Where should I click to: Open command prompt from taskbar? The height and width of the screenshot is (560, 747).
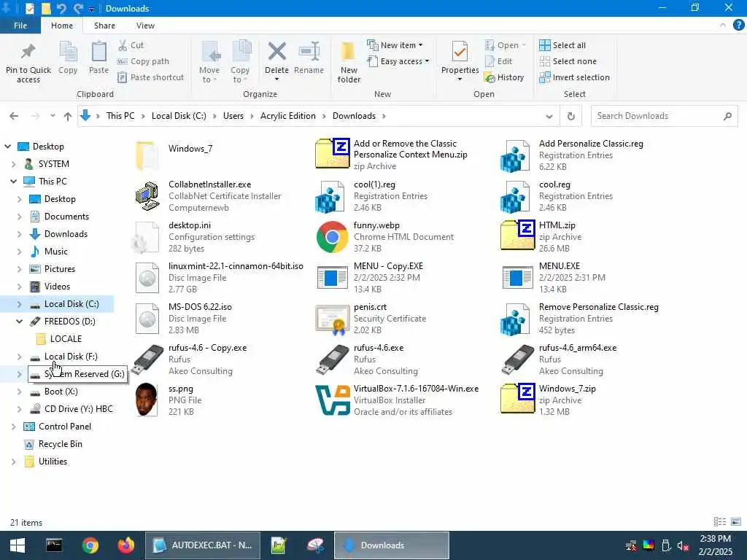click(x=54, y=545)
